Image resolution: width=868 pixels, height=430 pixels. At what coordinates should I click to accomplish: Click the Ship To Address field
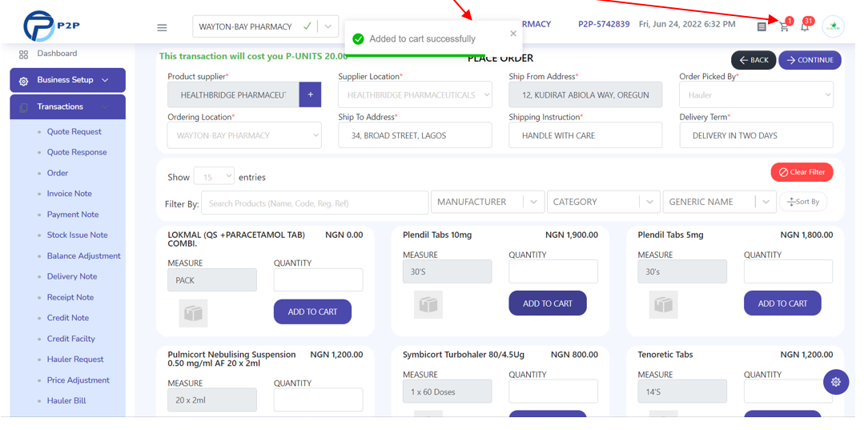point(415,135)
